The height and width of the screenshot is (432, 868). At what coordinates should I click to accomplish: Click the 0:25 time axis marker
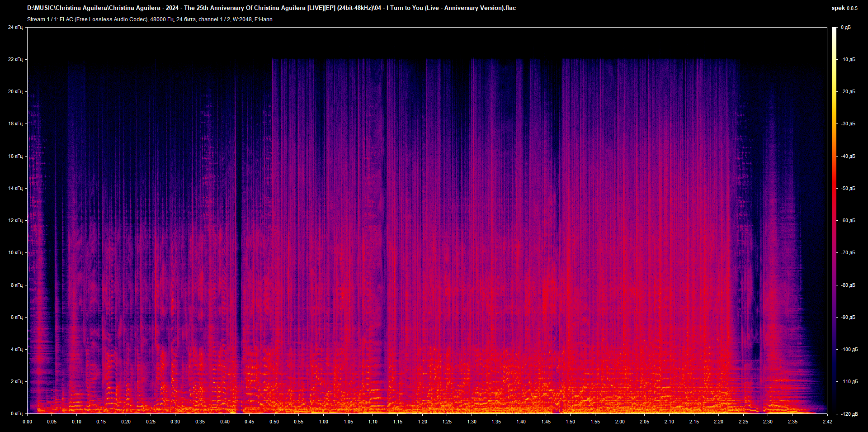pos(151,422)
